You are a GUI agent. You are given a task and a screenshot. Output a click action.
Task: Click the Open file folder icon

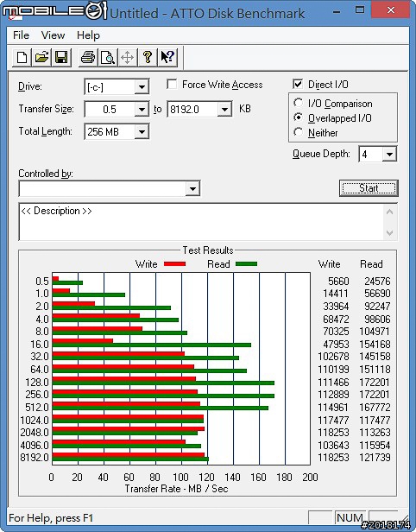[41, 57]
